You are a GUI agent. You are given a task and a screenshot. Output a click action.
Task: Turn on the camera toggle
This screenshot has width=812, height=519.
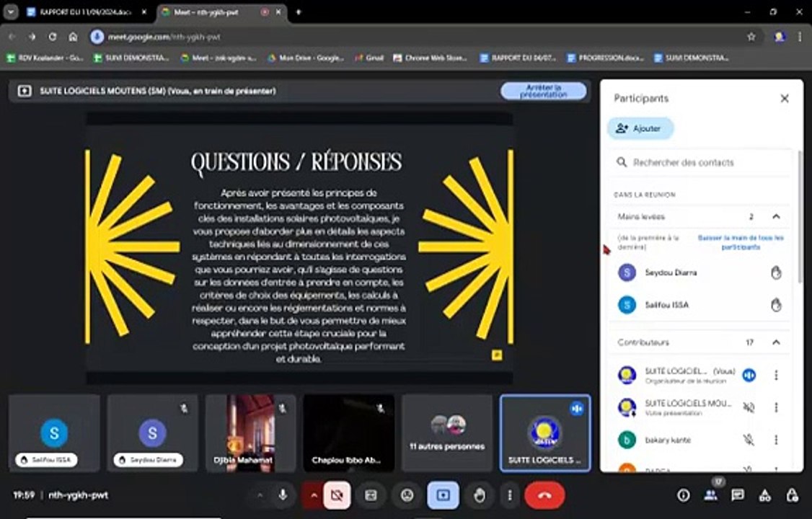click(336, 495)
